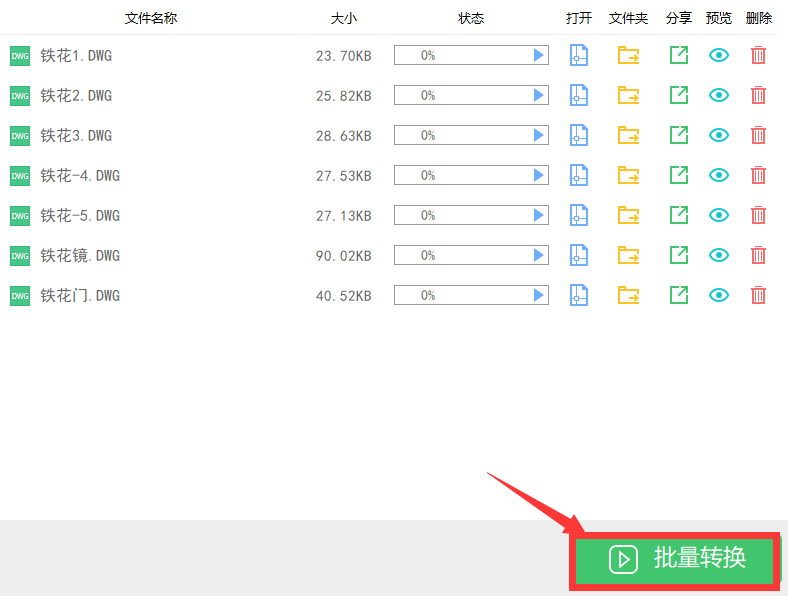Preview 铁花-5.DWG with the eye icon
The image size is (788, 596).
coord(719,215)
